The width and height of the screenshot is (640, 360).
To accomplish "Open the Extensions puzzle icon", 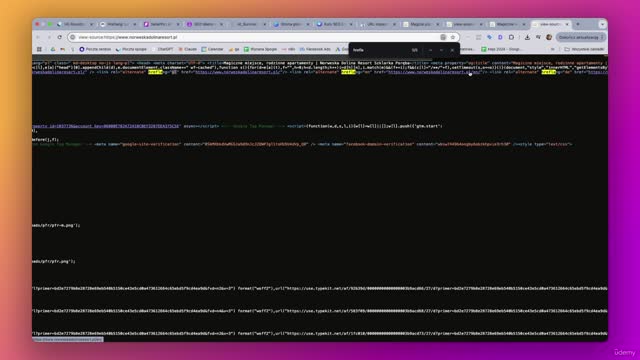I will point(511,37).
